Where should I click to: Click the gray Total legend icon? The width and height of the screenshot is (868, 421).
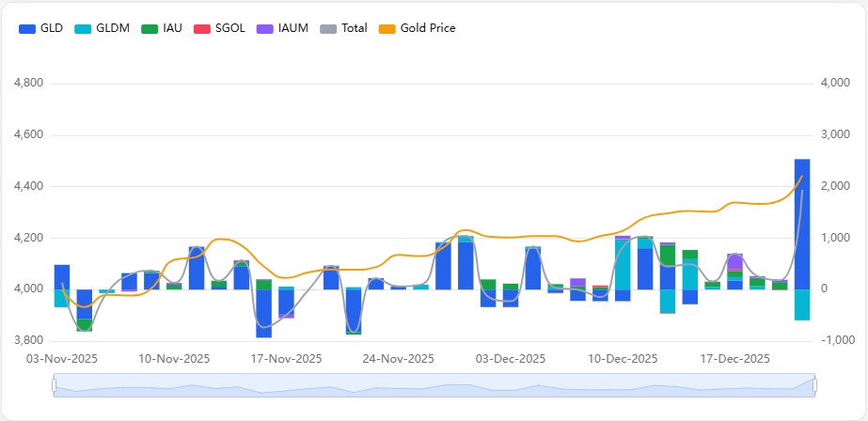pyautogui.click(x=327, y=28)
